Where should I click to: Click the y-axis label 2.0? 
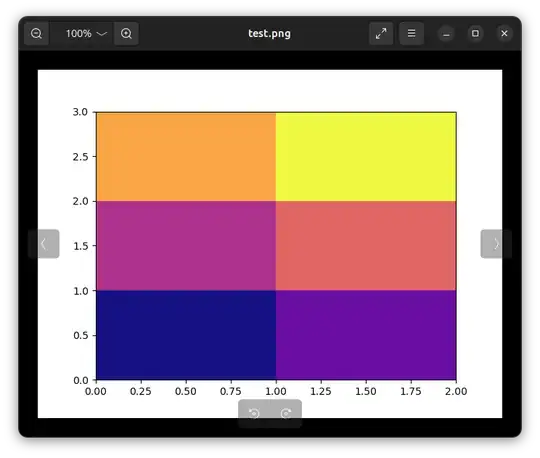tap(80, 201)
